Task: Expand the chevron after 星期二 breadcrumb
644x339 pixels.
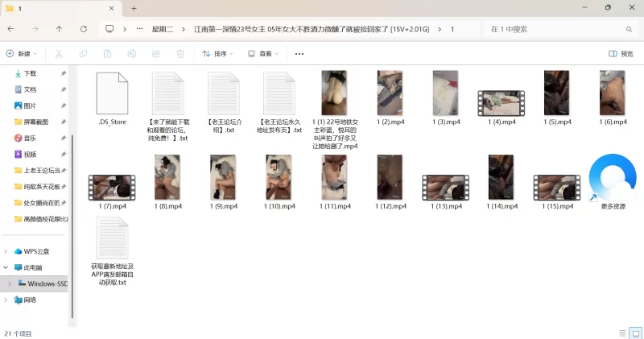Action: click(184, 29)
